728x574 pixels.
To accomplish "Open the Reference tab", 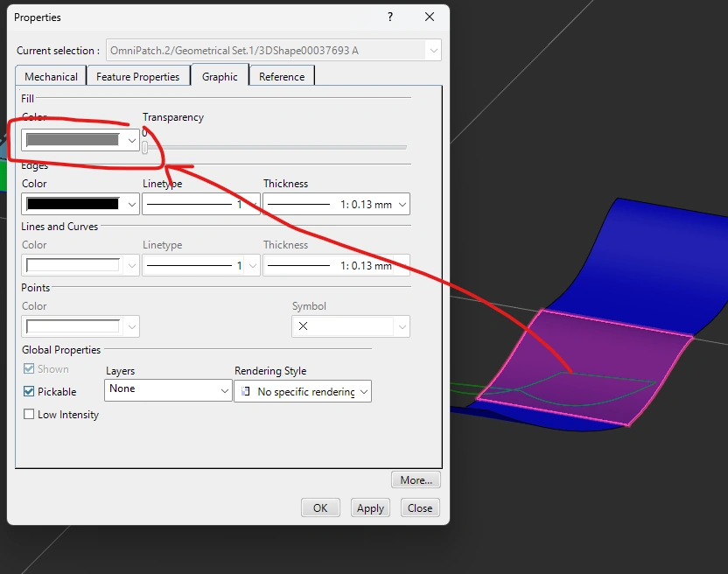I will (x=282, y=77).
